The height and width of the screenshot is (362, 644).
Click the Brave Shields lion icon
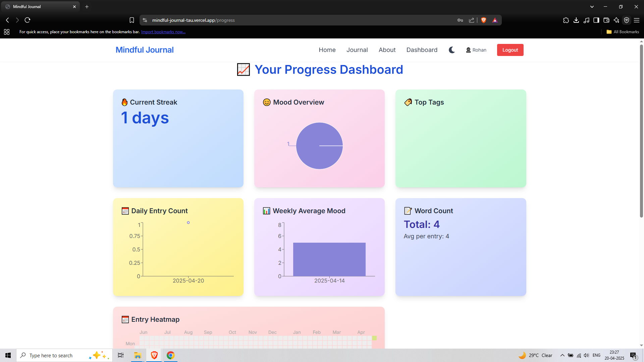[x=483, y=20]
